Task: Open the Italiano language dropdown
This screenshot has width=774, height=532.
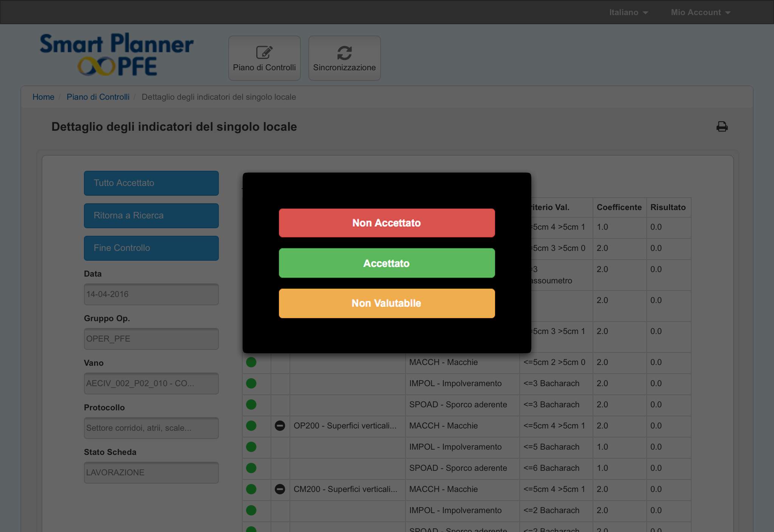Action: click(628, 12)
